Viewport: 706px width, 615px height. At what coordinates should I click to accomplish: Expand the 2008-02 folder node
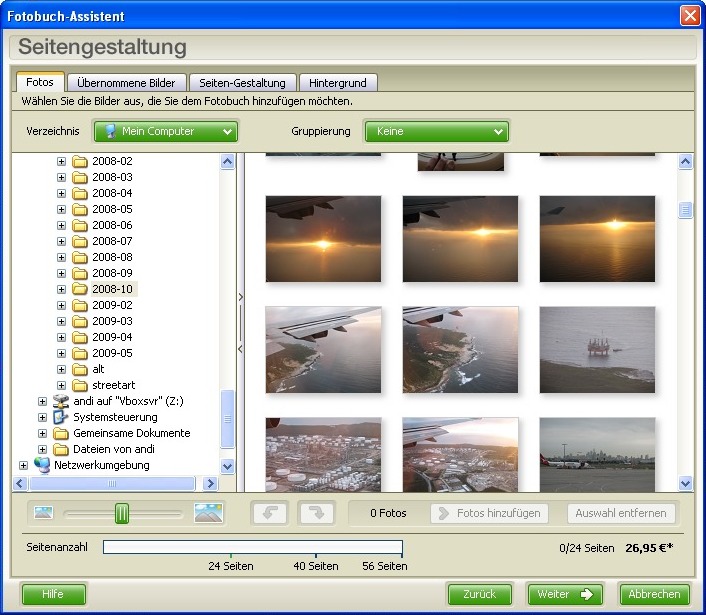[x=61, y=161]
